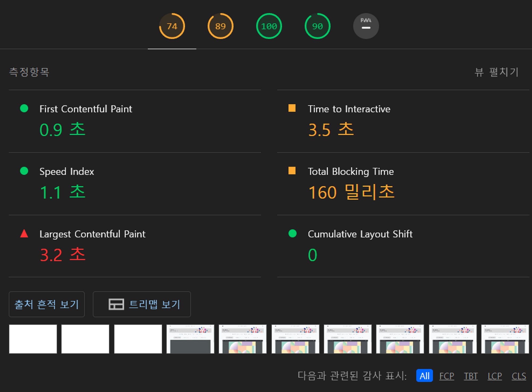Click the first blank filmstrip thumbnail

[x=33, y=339]
